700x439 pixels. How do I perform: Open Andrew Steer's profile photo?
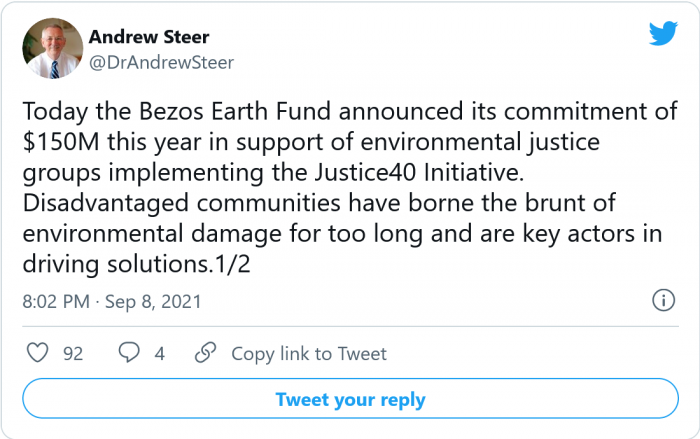[51, 48]
